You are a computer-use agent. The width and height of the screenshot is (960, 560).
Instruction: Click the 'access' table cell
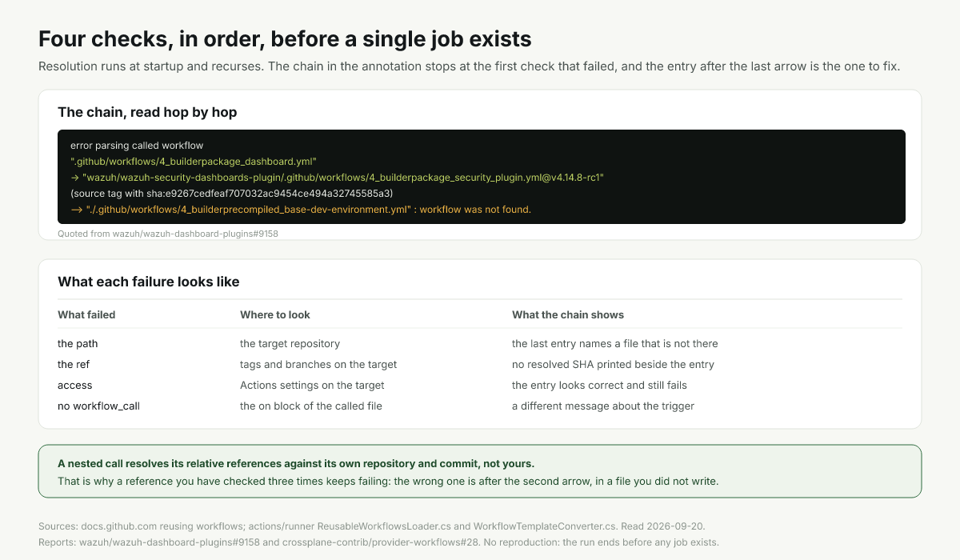pyautogui.click(x=75, y=385)
